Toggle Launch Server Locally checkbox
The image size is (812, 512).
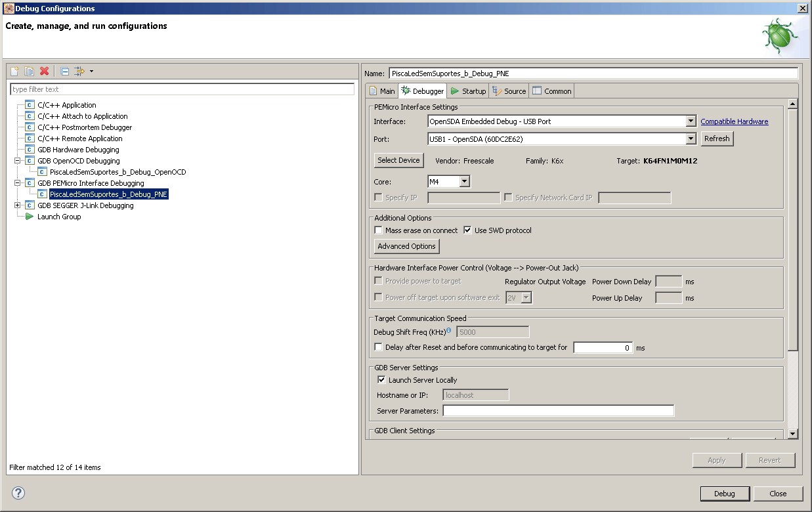(381, 380)
